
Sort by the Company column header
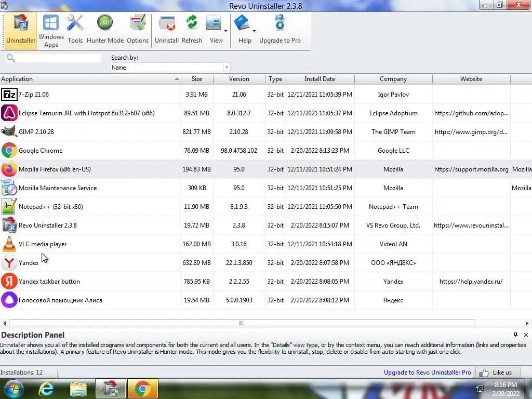tap(393, 79)
